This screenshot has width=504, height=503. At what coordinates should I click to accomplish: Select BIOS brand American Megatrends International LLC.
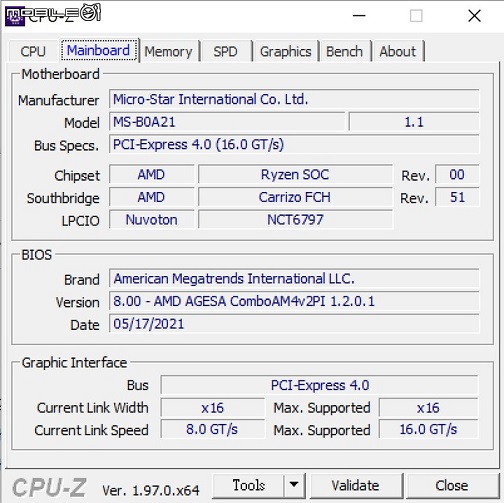[x=294, y=278]
